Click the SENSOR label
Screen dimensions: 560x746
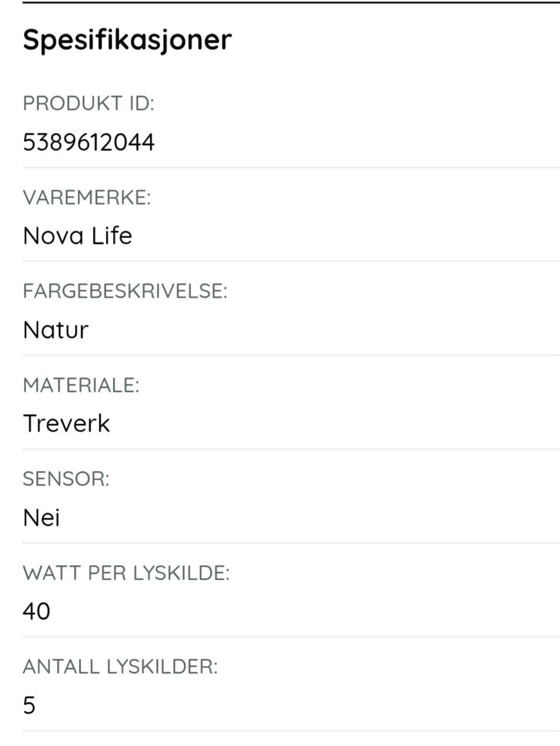pyautogui.click(x=66, y=479)
